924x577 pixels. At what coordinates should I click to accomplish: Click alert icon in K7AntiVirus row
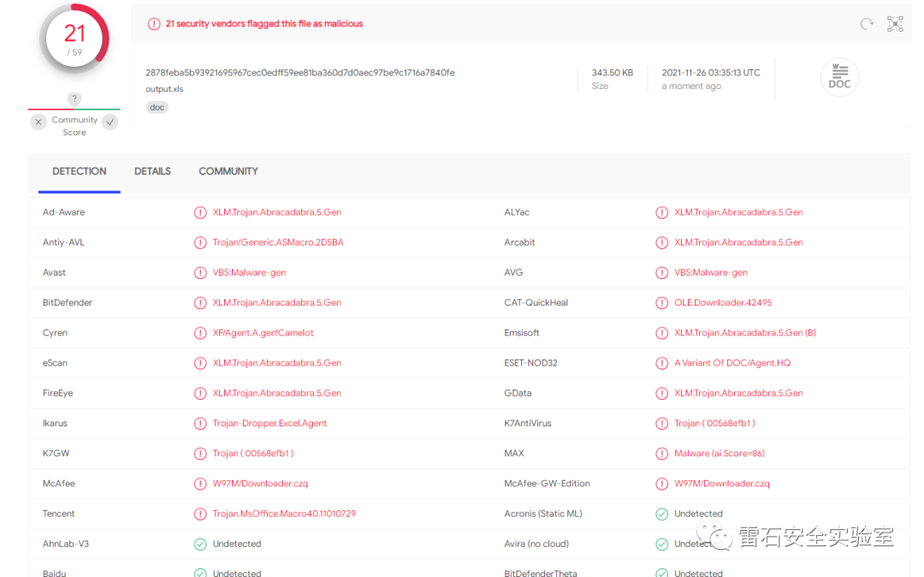661,423
